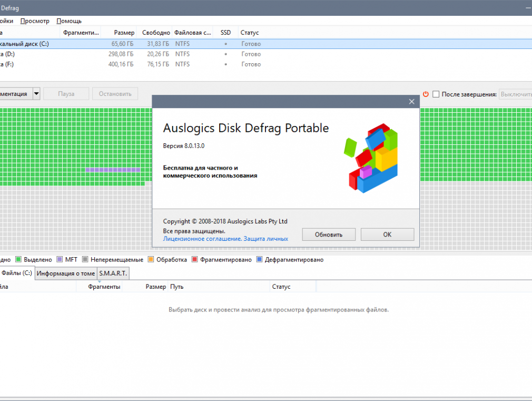Click the Обновить button in About dialog
This screenshot has height=401, width=532.
[329, 234]
